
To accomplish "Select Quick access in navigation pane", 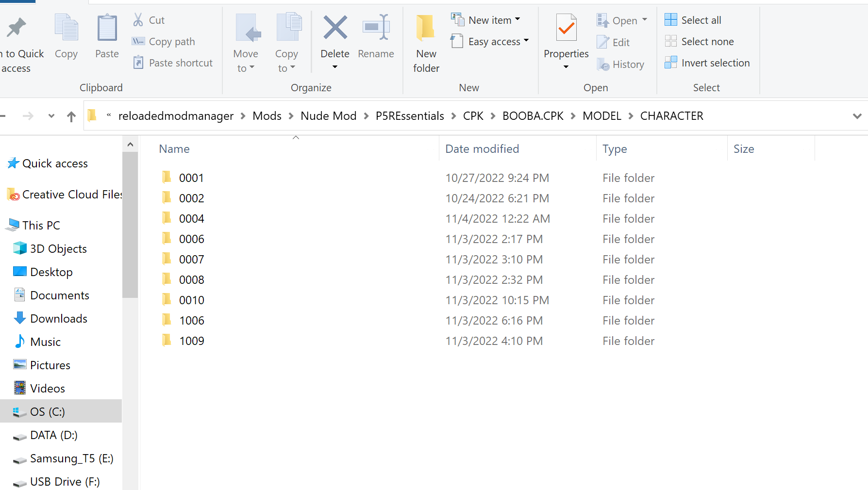I will coord(55,163).
